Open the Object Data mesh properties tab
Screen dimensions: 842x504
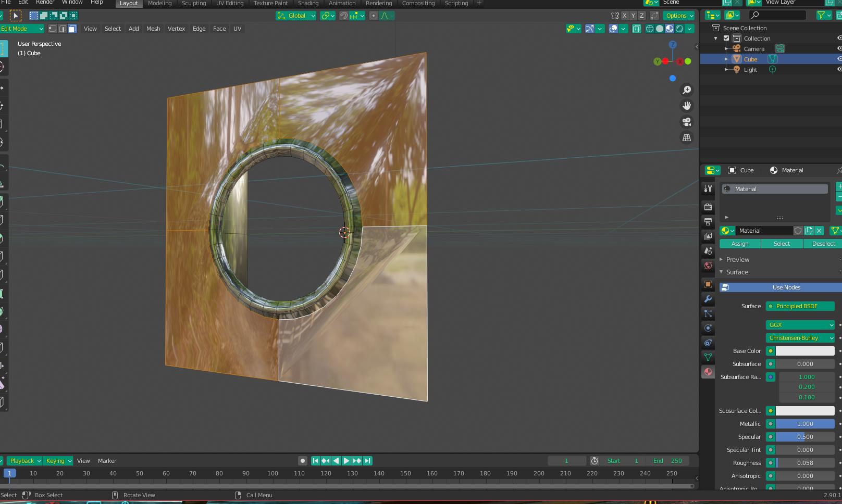(708, 357)
